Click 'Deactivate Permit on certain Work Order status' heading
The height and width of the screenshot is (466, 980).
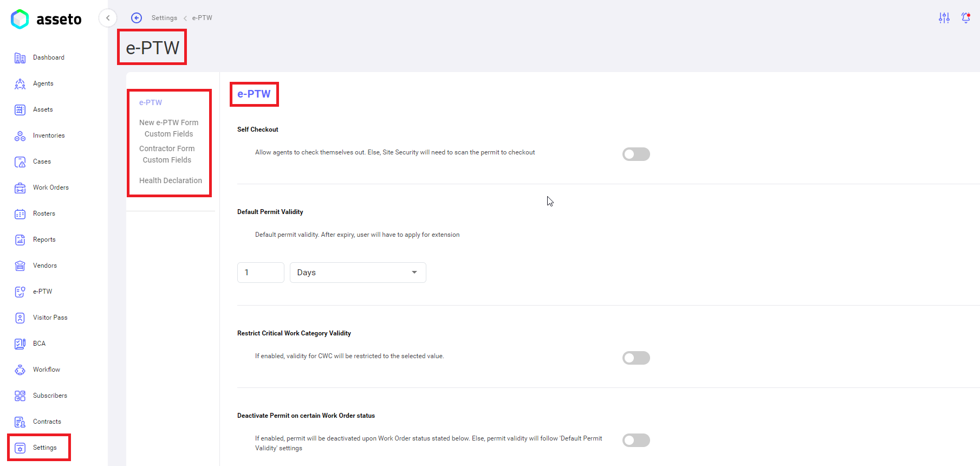(x=306, y=416)
